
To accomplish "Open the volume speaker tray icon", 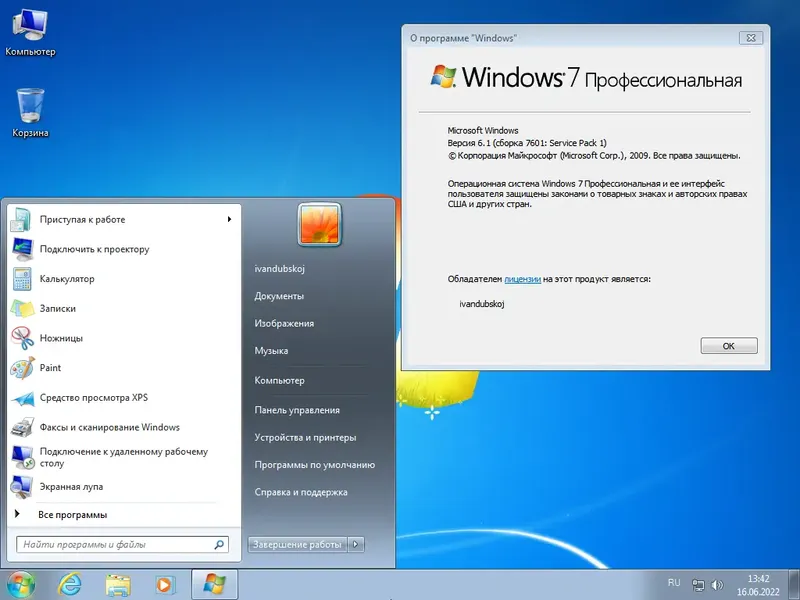I will 717,585.
